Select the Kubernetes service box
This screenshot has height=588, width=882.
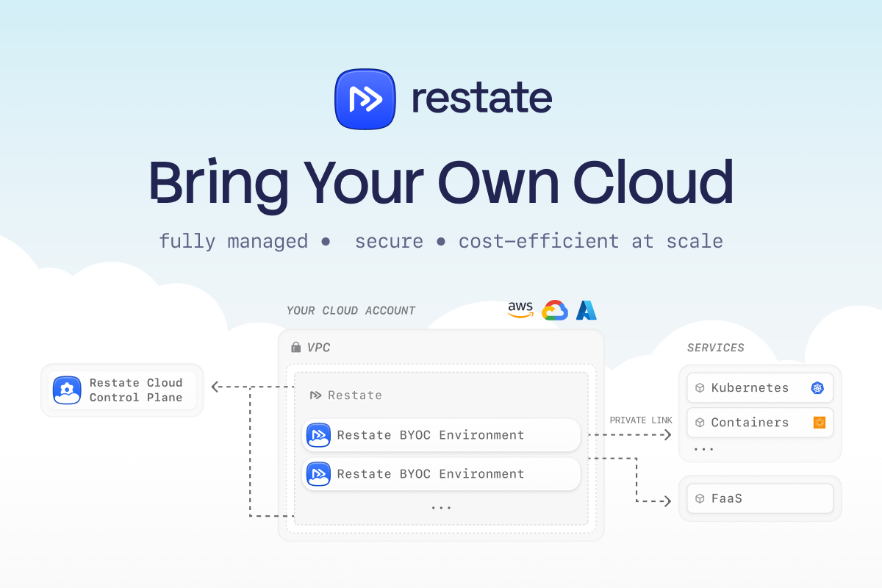(760, 388)
